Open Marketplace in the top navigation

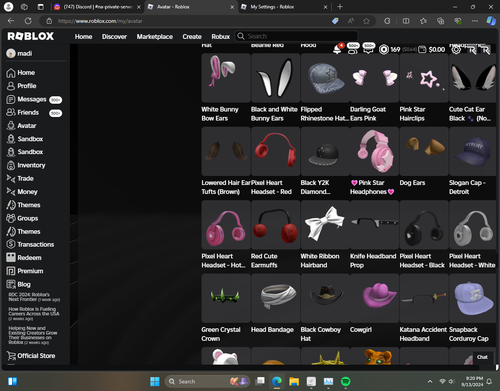155,37
